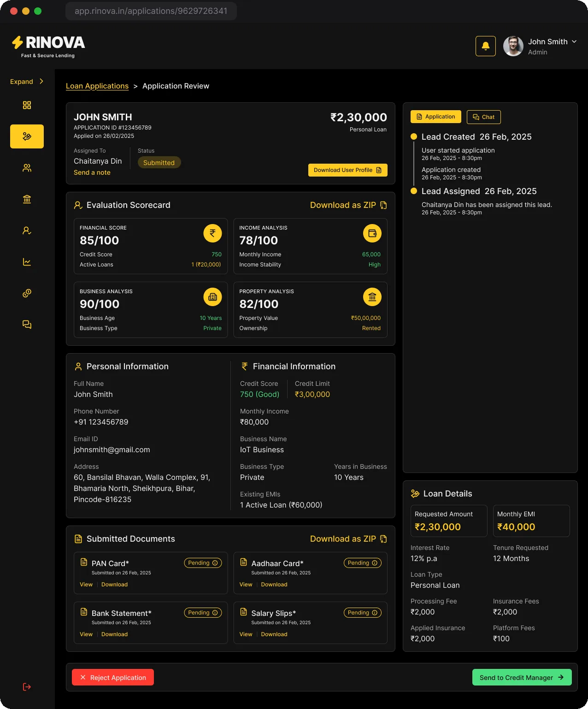View the Salary Slips document

point(246,634)
